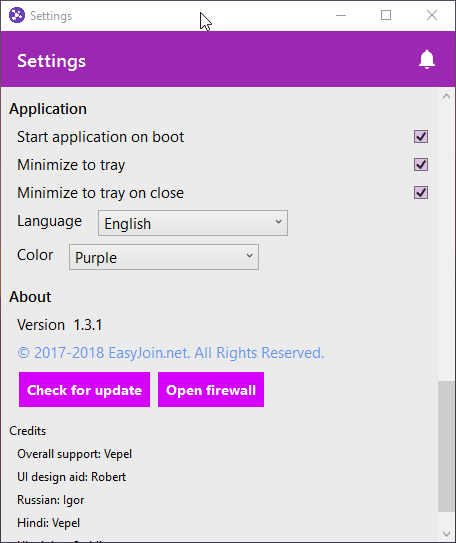Click the Settings header title
The image size is (456, 543).
coord(51,61)
